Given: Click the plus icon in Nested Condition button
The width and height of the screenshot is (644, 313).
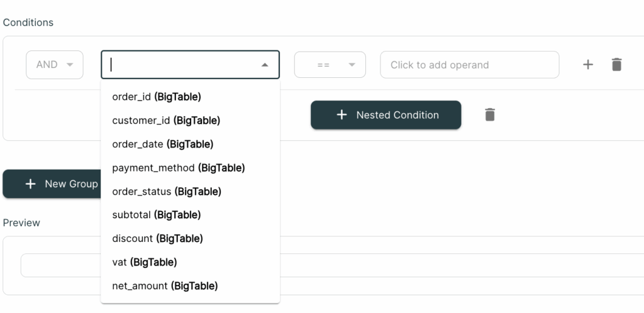Looking at the screenshot, I should 341,115.
